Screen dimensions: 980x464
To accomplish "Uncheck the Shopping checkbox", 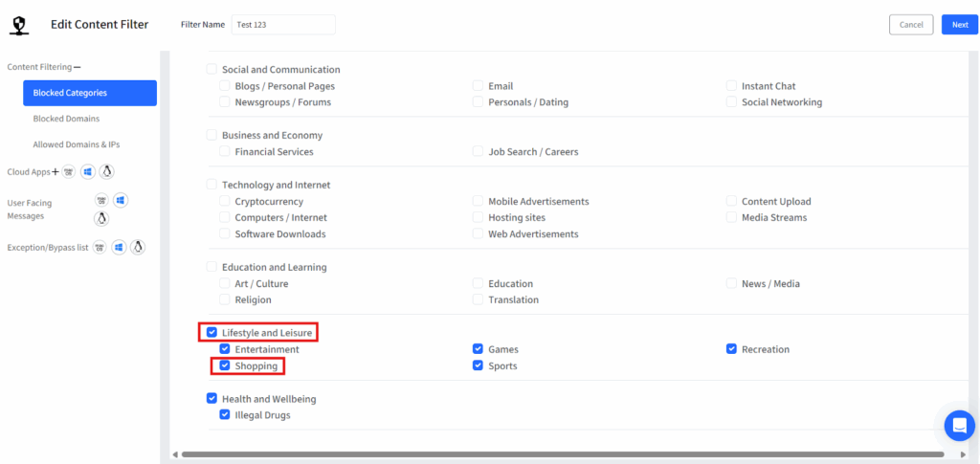I will [x=224, y=365].
